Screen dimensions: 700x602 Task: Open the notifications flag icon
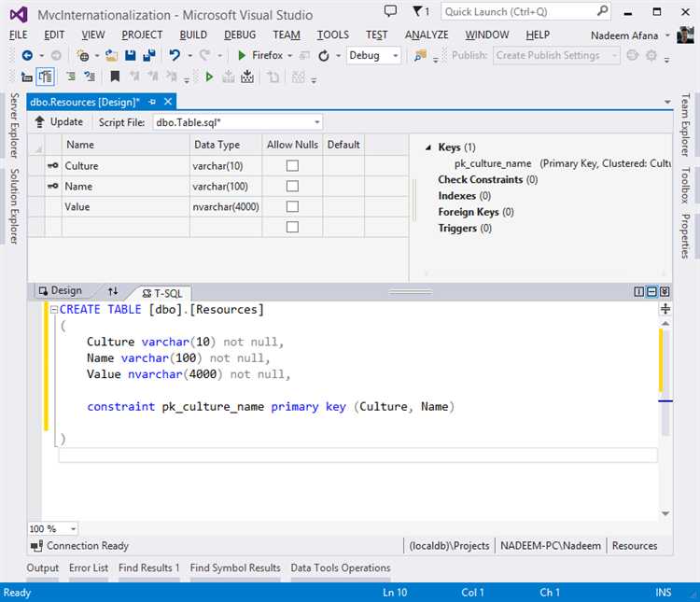pos(417,11)
